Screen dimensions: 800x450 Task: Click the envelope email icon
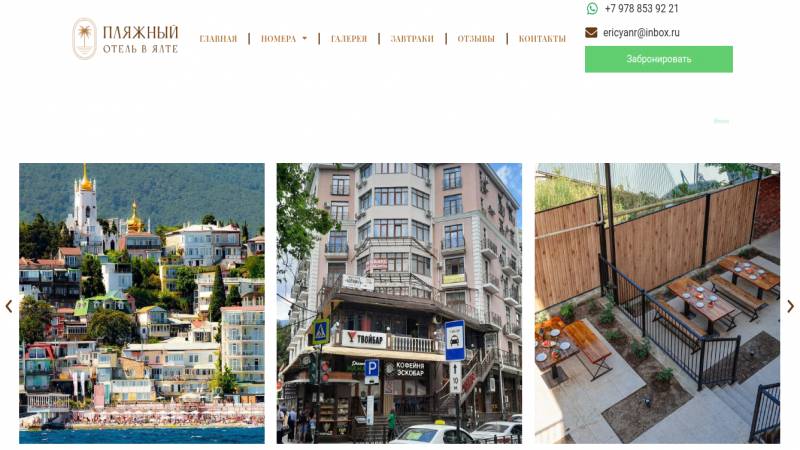[591, 33]
